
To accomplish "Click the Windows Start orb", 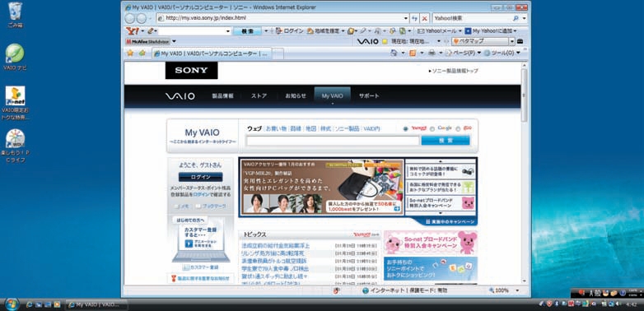I will [11, 304].
